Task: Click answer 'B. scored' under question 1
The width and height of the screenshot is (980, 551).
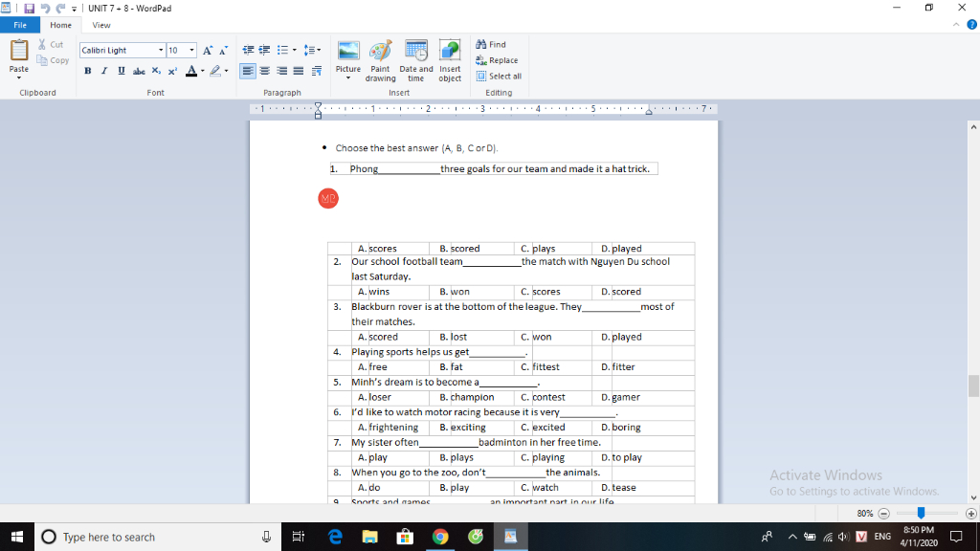Action: (459, 249)
